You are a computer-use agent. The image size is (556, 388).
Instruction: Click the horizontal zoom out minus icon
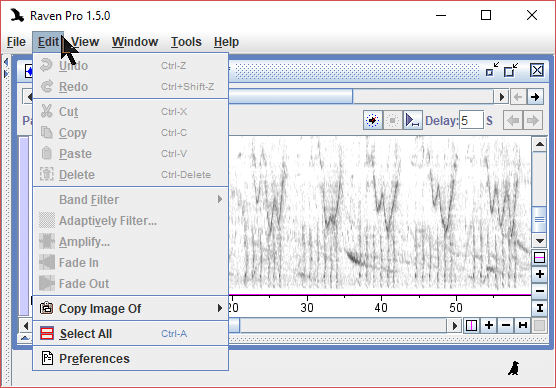click(x=506, y=325)
